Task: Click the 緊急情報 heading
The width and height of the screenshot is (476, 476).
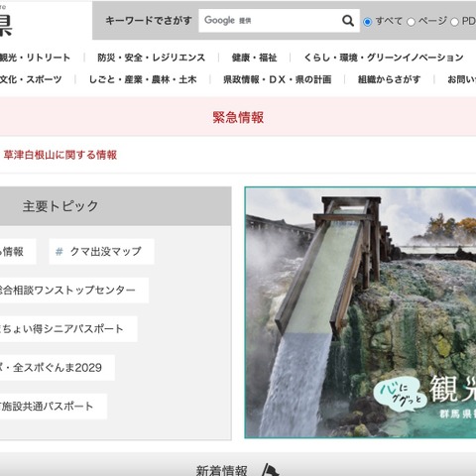Action: tap(238, 117)
